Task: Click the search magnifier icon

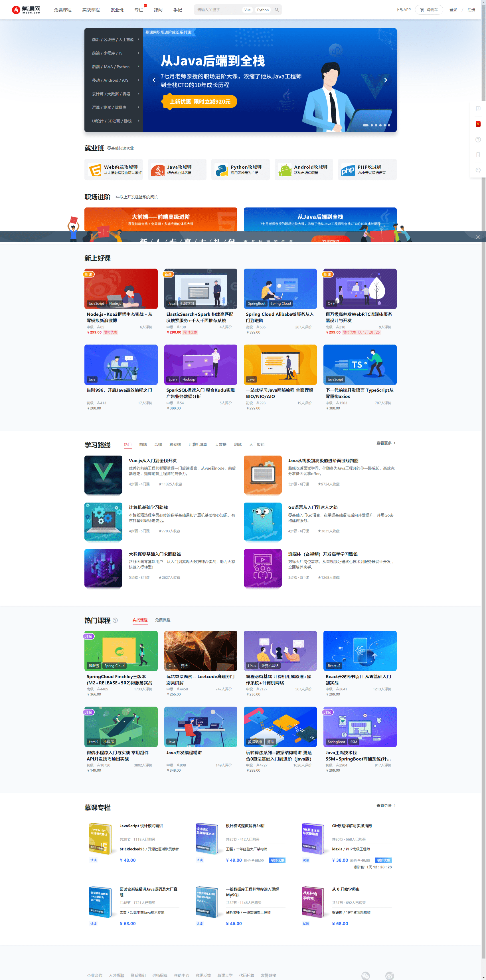Action: pyautogui.click(x=276, y=10)
